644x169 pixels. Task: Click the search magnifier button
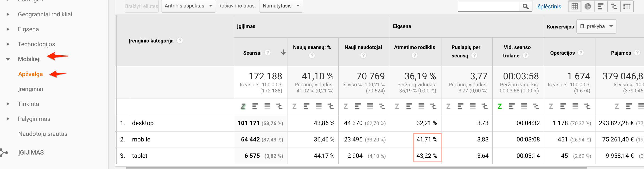[525, 6]
